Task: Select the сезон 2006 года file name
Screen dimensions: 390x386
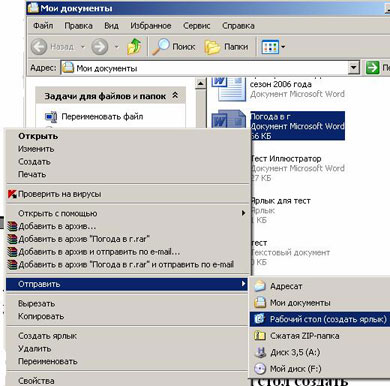Action: click(x=281, y=84)
